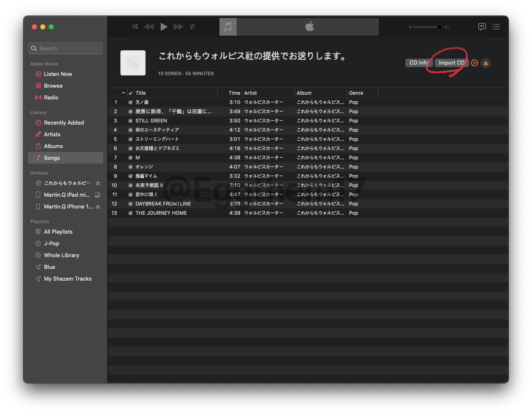Show the Up Next queue list
The image size is (532, 414).
click(x=496, y=27)
